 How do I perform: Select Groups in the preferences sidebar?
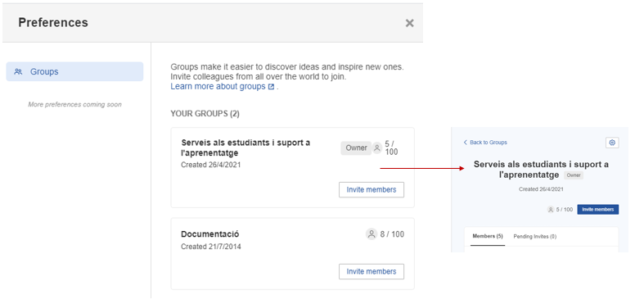74,71
